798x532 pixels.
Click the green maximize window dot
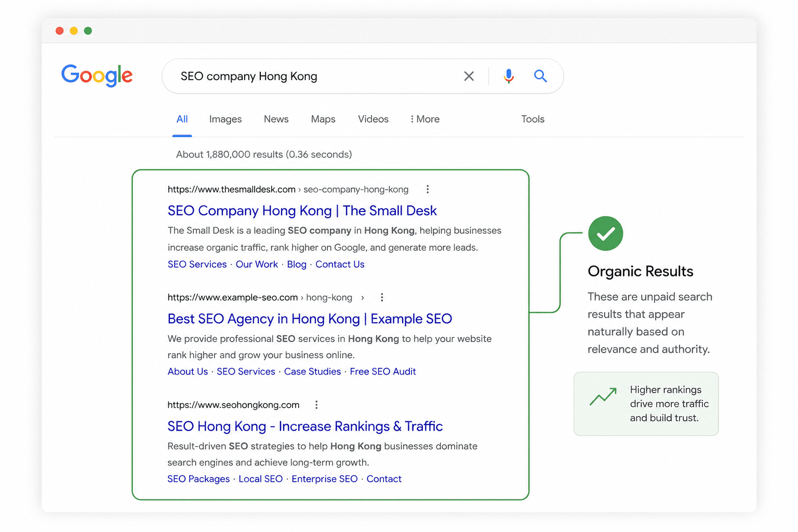tap(88, 31)
